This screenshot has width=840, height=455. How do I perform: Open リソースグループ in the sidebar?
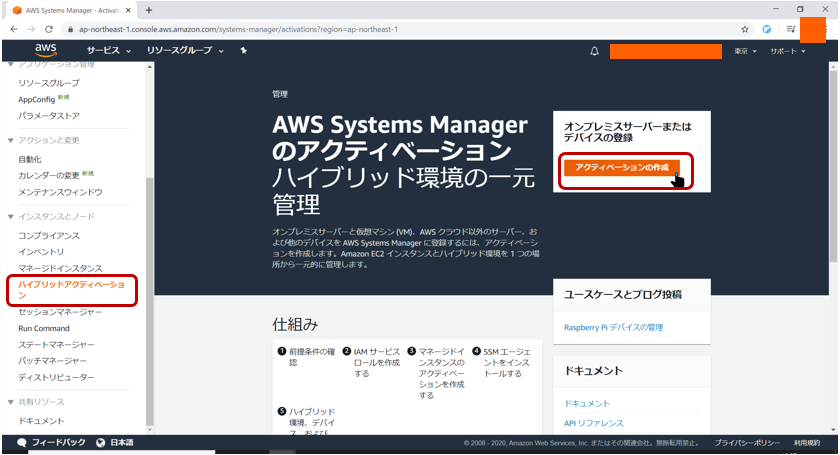[49, 83]
